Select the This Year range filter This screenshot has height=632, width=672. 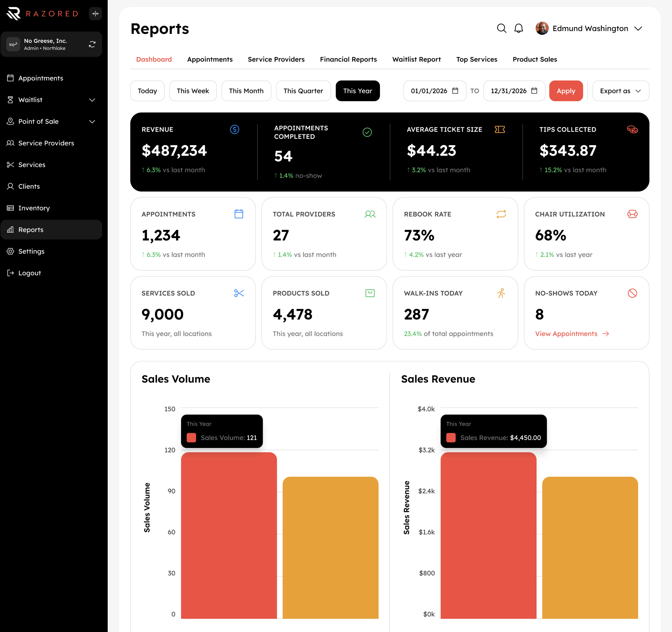pos(358,91)
